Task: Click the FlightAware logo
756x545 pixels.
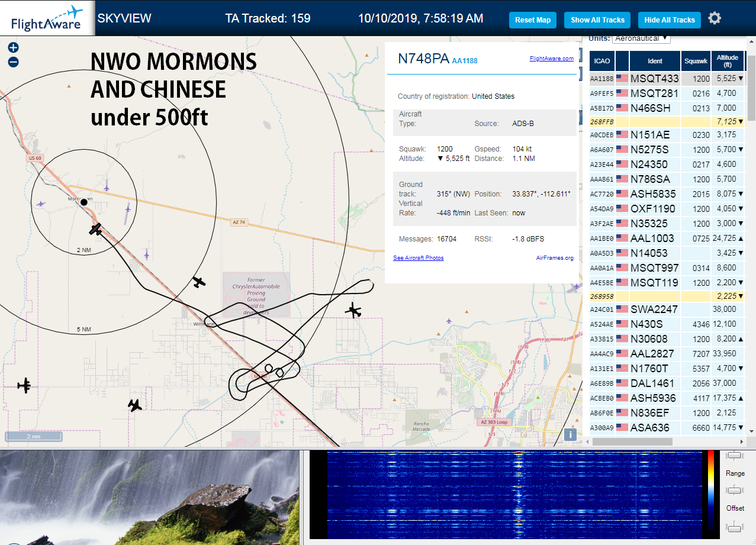Action: click(47, 18)
